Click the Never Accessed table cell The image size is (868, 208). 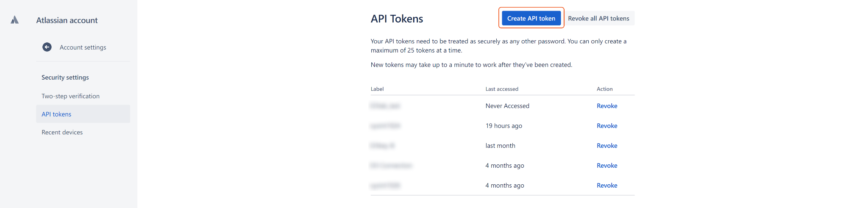click(507, 106)
